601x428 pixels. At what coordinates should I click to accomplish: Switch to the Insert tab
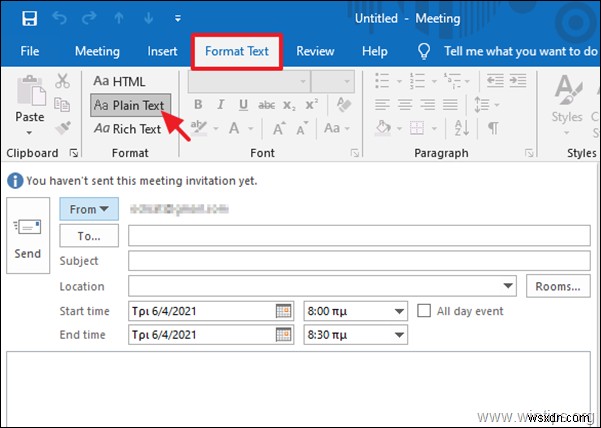(x=162, y=51)
